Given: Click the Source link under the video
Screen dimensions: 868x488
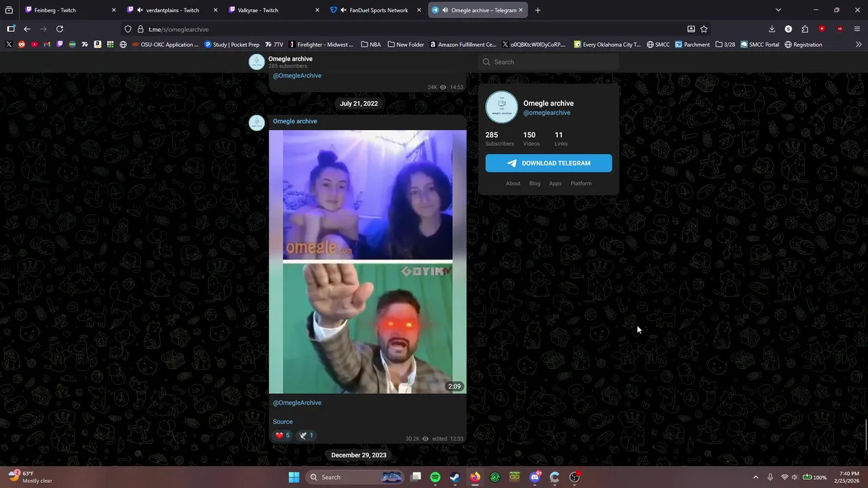Looking at the screenshot, I should pos(283,422).
